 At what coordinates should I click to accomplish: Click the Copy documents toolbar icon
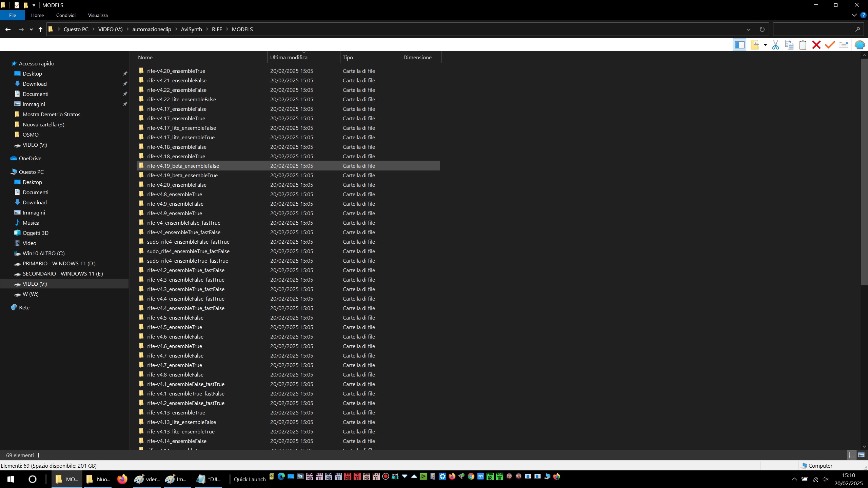pyautogui.click(x=789, y=45)
